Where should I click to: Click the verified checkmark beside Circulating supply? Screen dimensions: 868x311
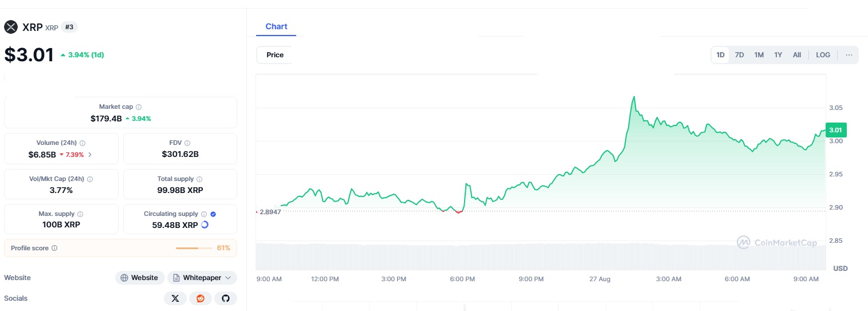[213, 214]
